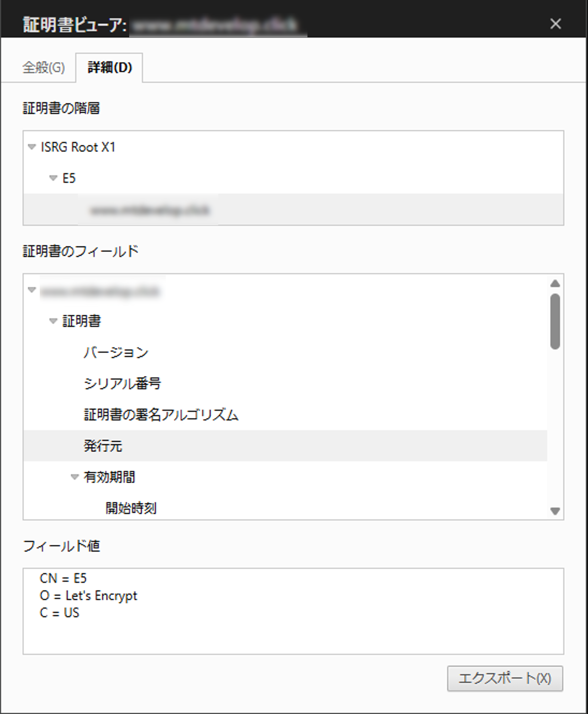Image resolution: width=588 pixels, height=714 pixels.
Task: Collapse the blurred site certificate root node
Action: (31, 290)
